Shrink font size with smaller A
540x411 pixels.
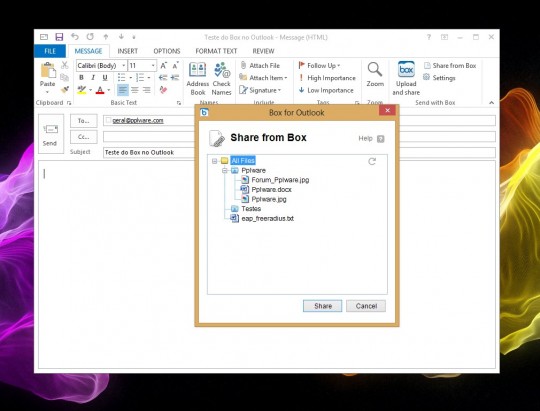(175, 65)
